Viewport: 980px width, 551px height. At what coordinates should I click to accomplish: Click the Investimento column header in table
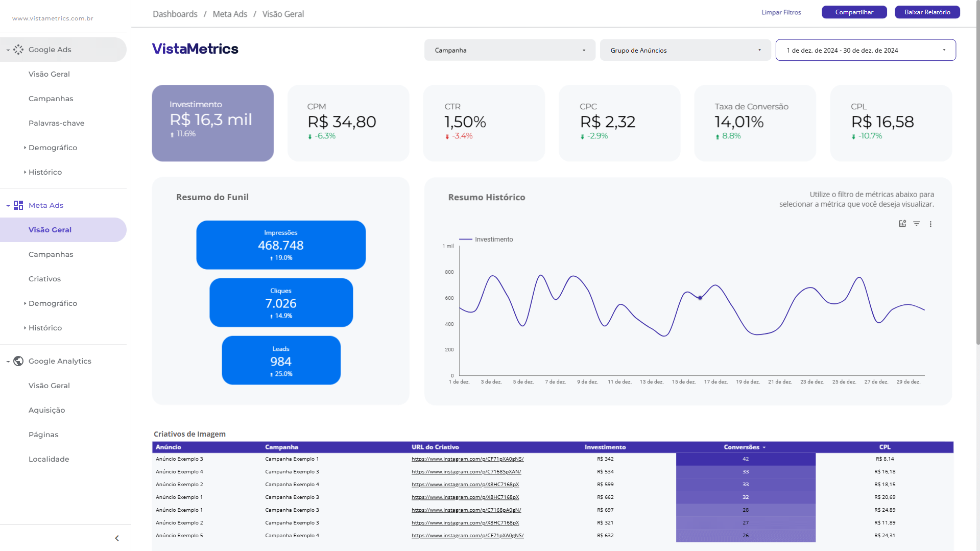click(x=605, y=447)
